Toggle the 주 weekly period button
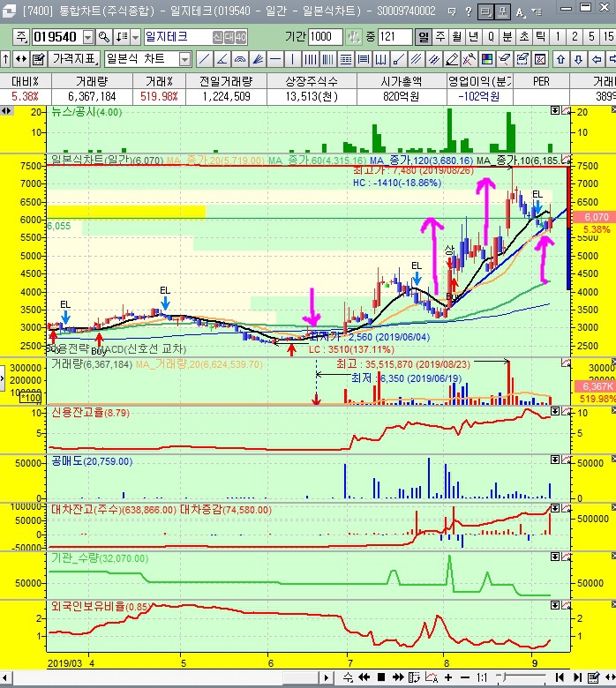Viewport: 616px width, 688px height. coord(440,37)
